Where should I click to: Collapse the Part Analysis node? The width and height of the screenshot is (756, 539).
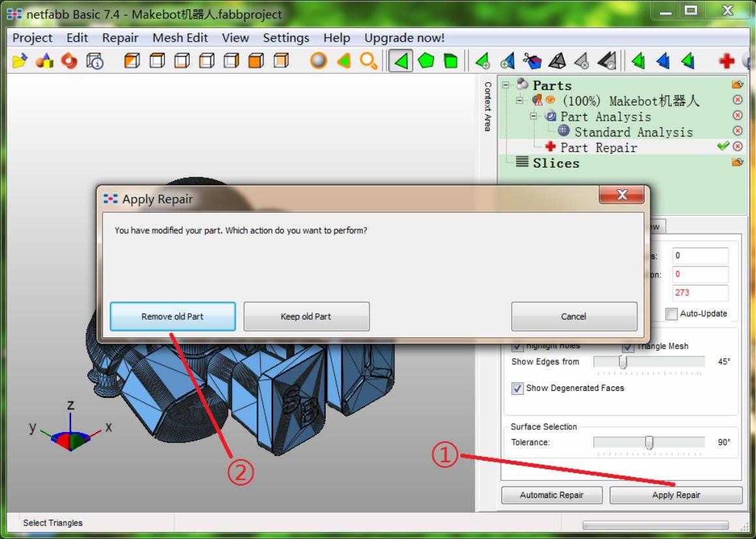(533, 116)
